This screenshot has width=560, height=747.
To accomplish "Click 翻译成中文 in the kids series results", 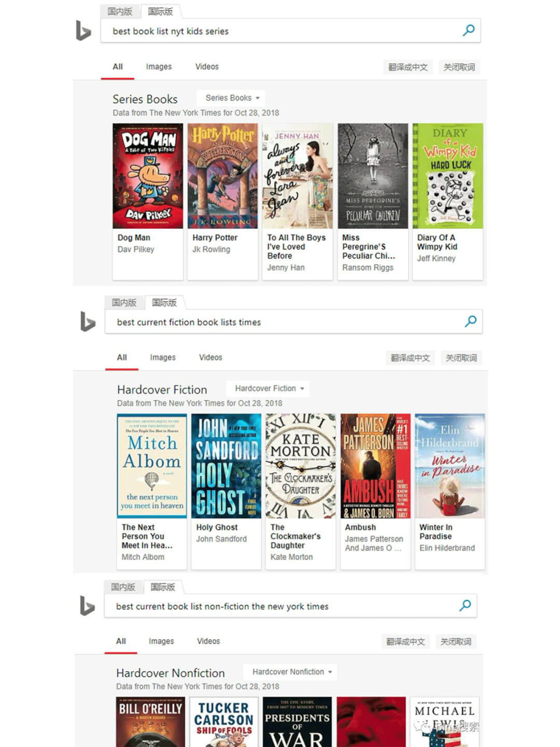I will [408, 67].
